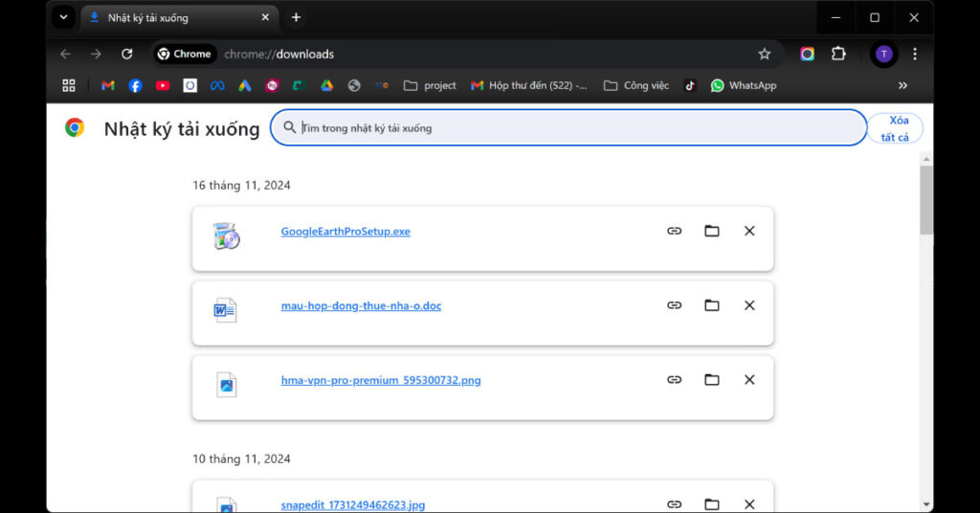Open the Apps grid bookmark
The height and width of the screenshot is (513, 980).
pyautogui.click(x=69, y=85)
